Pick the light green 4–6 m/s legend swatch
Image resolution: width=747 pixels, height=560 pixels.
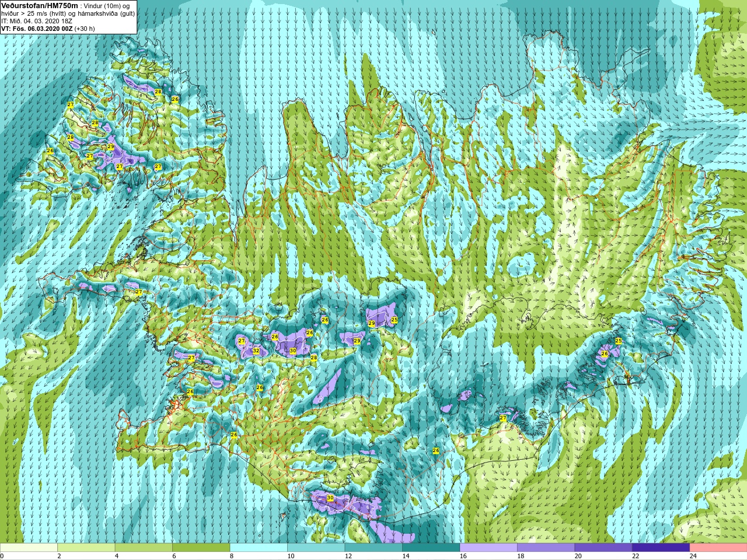click(x=144, y=548)
